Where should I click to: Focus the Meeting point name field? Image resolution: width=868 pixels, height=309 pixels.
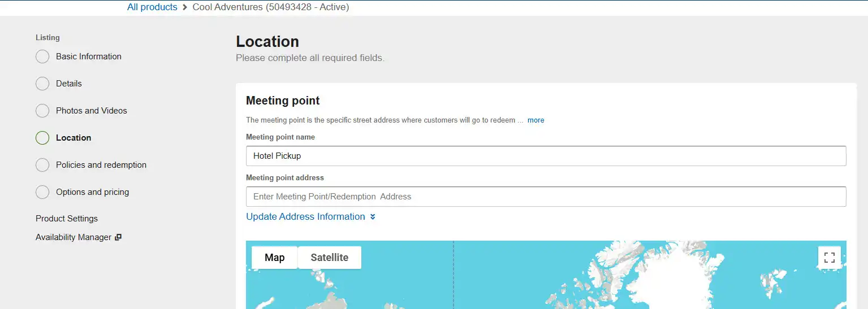pyautogui.click(x=546, y=156)
